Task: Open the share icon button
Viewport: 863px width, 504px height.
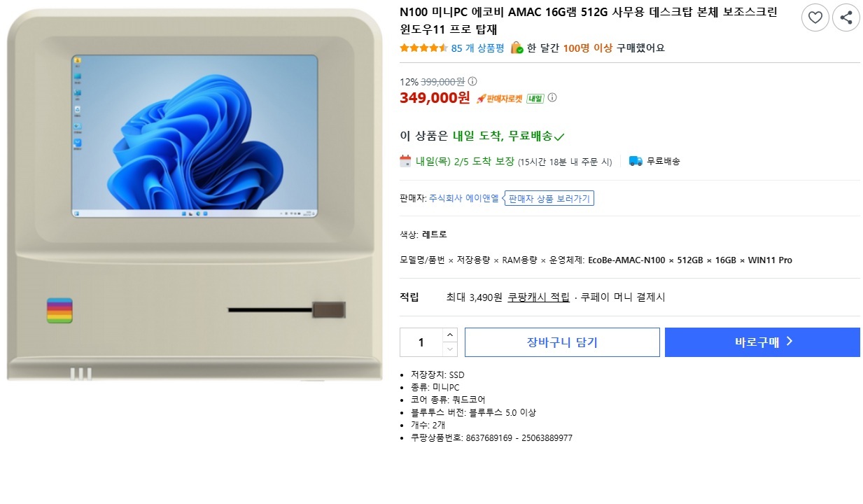Action: pyautogui.click(x=846, y=17)
